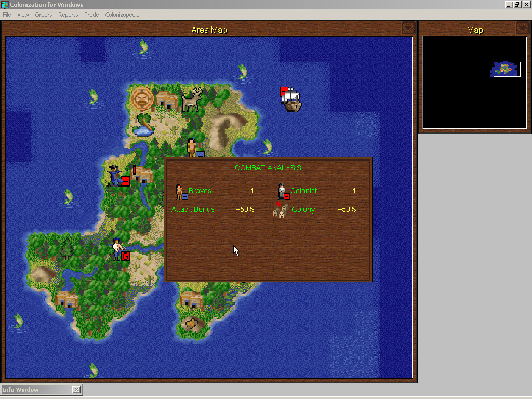Click the minimap viewport rectangle
The height and width of the screenshot is (399, 532).
(507, 69)
